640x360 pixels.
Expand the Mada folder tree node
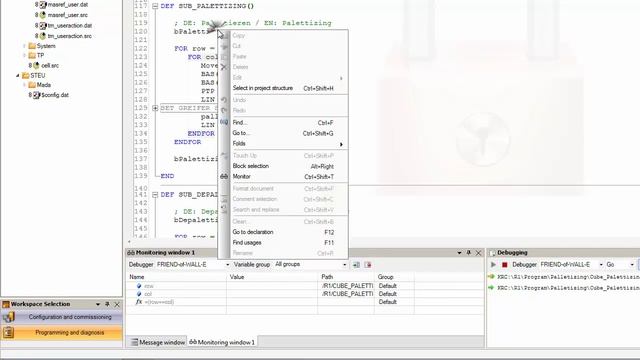[x=24, y=85]
